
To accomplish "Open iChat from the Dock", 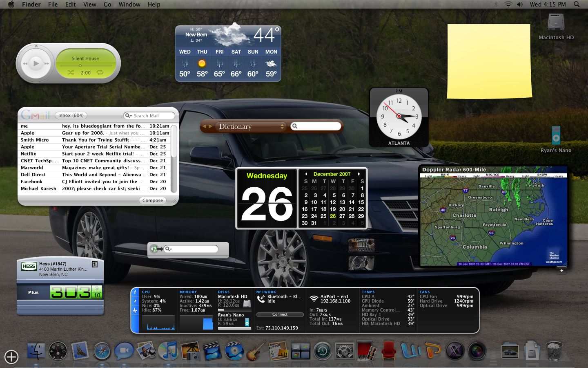I will coord(124,351).
